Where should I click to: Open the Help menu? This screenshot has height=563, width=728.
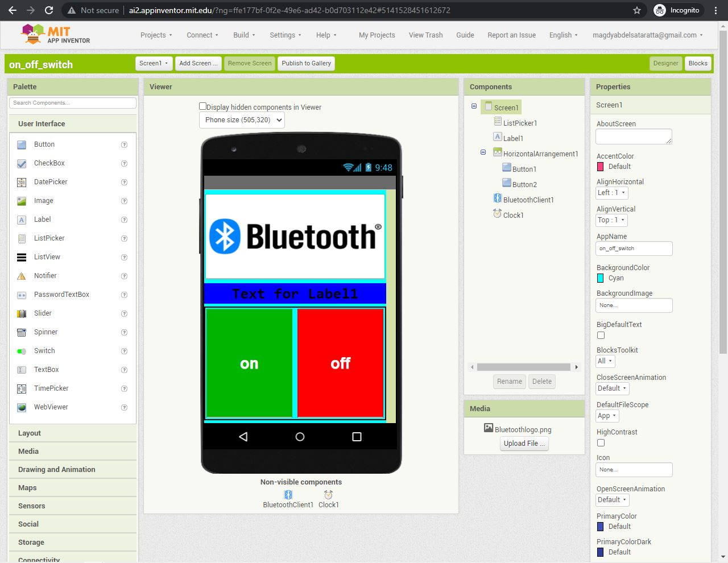point(326,35)
